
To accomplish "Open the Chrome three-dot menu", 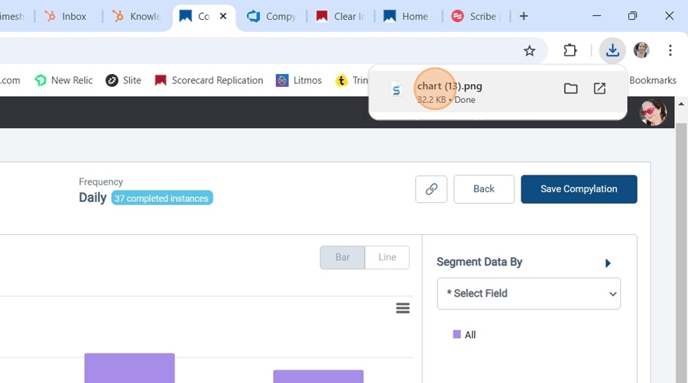I will (670, 50).
